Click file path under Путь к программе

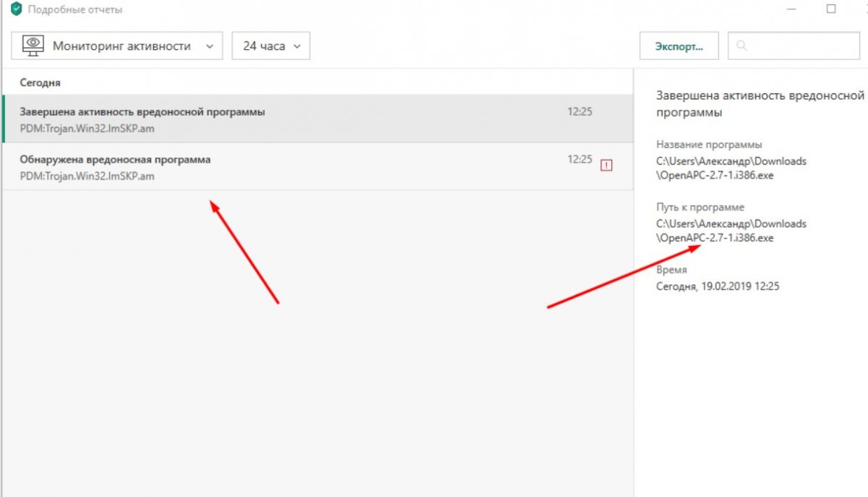(x=731, y=231)
